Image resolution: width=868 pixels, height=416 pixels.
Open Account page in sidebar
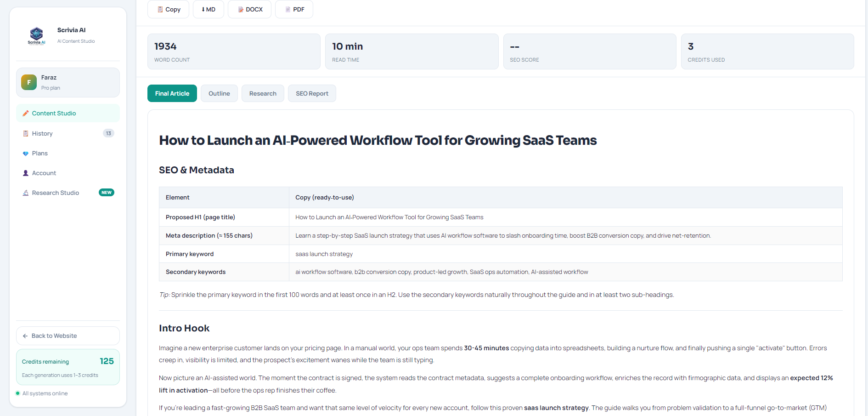[x=68, y=173]
